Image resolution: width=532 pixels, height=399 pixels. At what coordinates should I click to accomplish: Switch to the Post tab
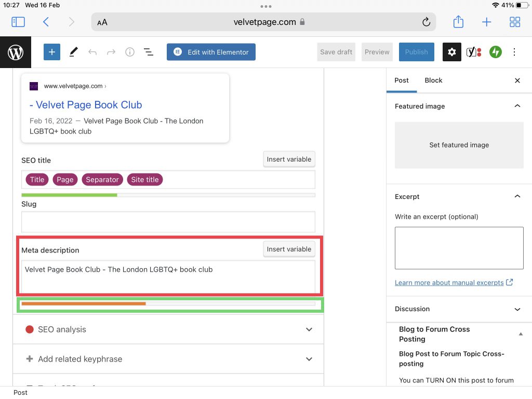point(402,81)
